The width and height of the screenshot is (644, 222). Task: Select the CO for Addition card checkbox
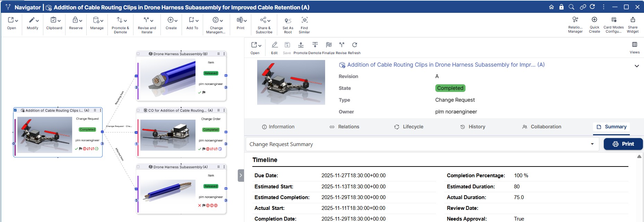tap(138, 110)
